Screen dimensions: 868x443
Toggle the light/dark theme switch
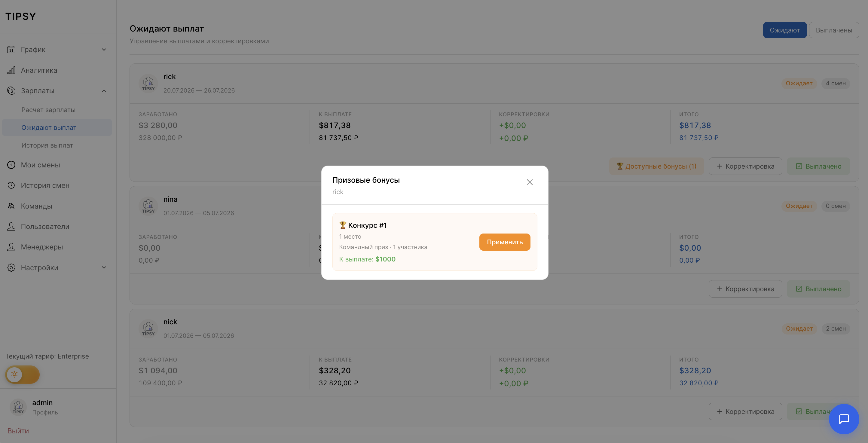22,374
